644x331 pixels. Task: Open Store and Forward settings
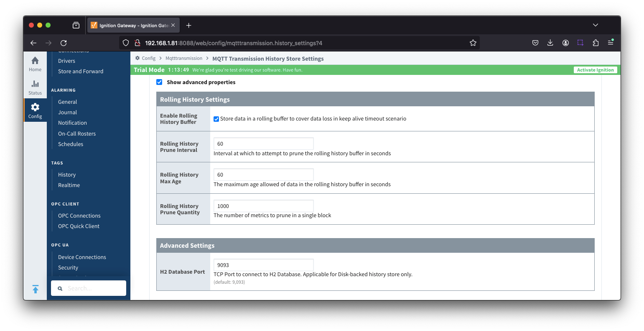click(x=81, y=71)
